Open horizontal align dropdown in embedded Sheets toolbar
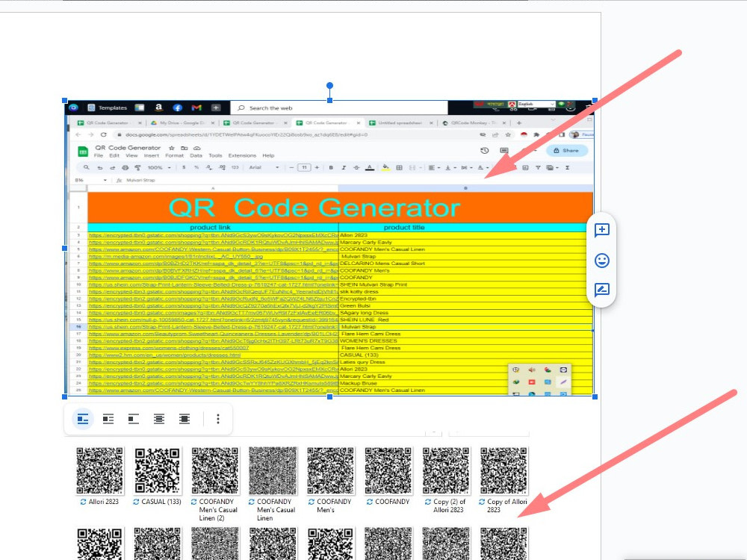This screenshot has height=560, width=747. point(433,167)
